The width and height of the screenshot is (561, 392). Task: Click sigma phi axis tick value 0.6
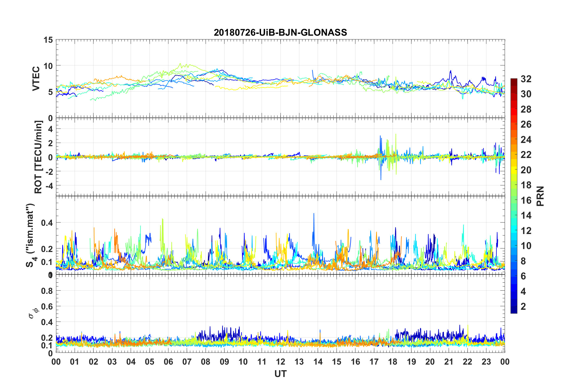[47, 307]
